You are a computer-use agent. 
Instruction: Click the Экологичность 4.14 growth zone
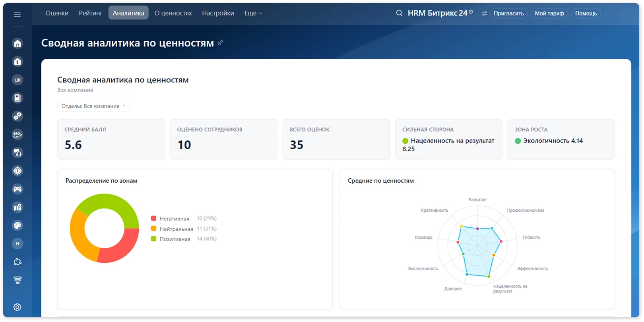coord(549,141)
